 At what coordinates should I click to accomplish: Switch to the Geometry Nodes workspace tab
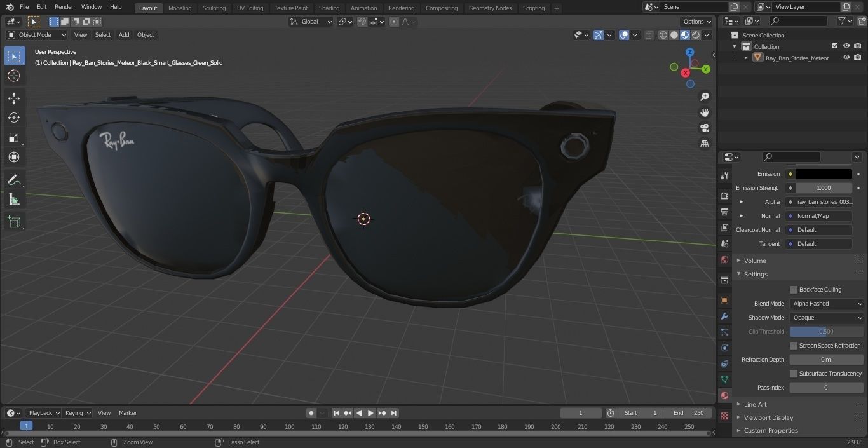click(x=490, y=8)
